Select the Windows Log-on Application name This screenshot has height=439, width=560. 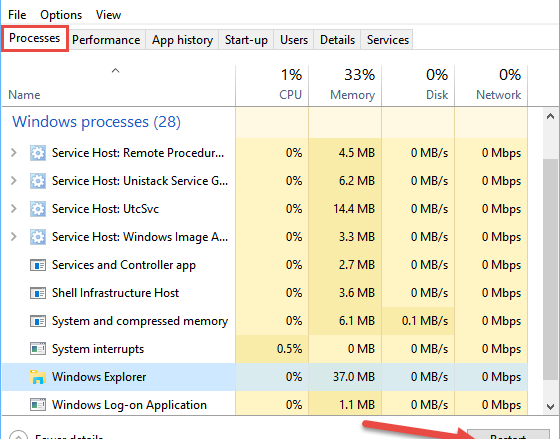(x=129, y=405)
